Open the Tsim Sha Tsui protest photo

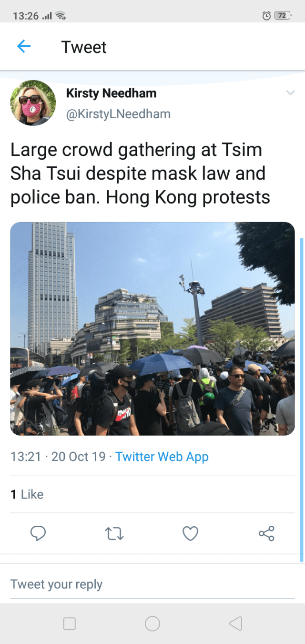coord(152,329)
